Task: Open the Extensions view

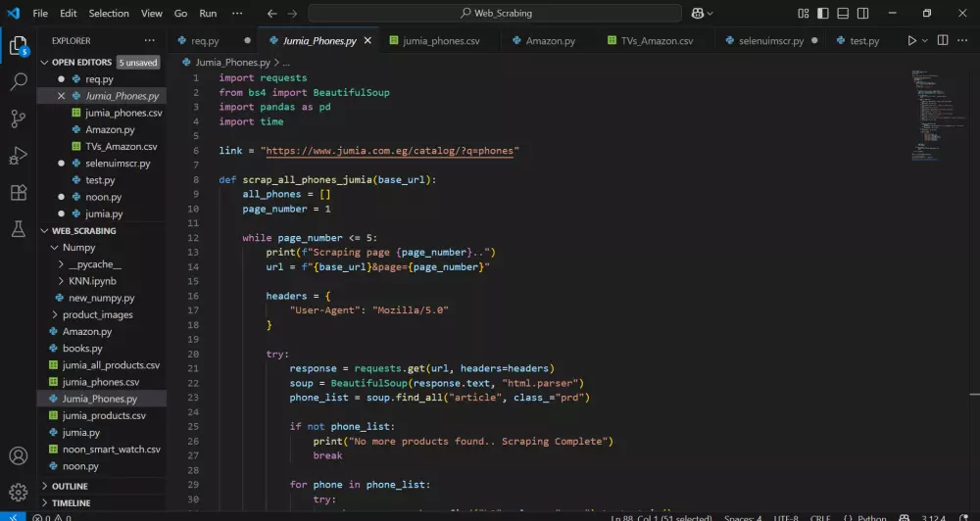Action: 18,192
